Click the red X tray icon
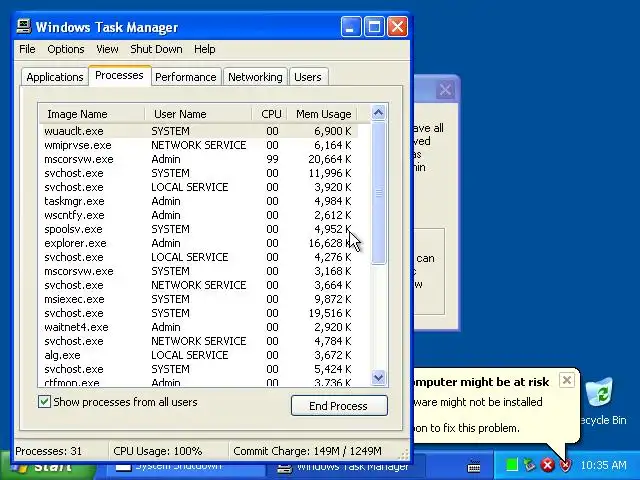The image size is (640, 480). click(547, 465)
